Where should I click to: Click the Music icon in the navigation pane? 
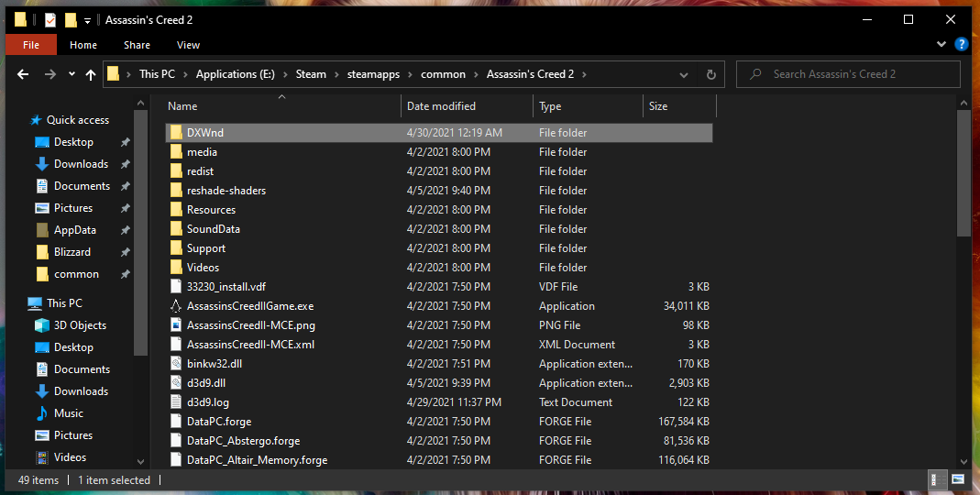click(x=42, y=413)
